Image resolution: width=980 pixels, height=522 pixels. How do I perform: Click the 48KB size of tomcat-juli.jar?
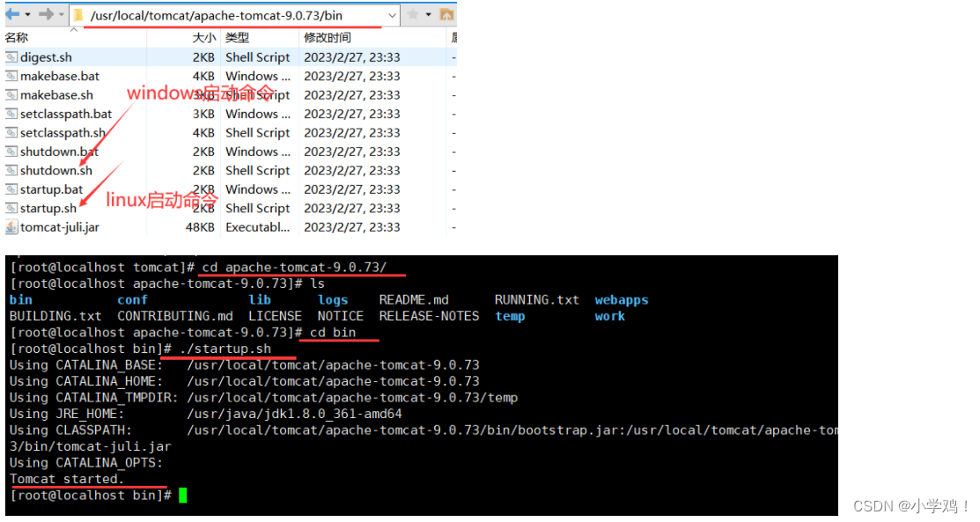(200, 227)
